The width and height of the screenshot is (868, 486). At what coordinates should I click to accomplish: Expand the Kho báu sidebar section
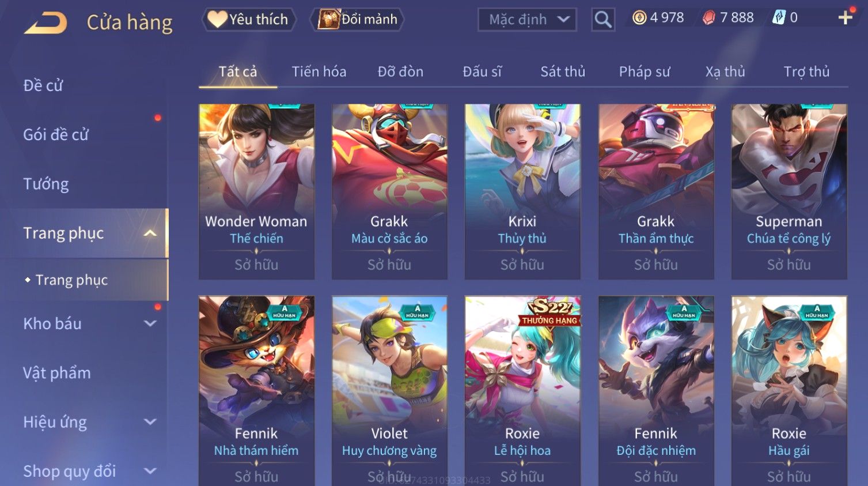tap(150, 323)
